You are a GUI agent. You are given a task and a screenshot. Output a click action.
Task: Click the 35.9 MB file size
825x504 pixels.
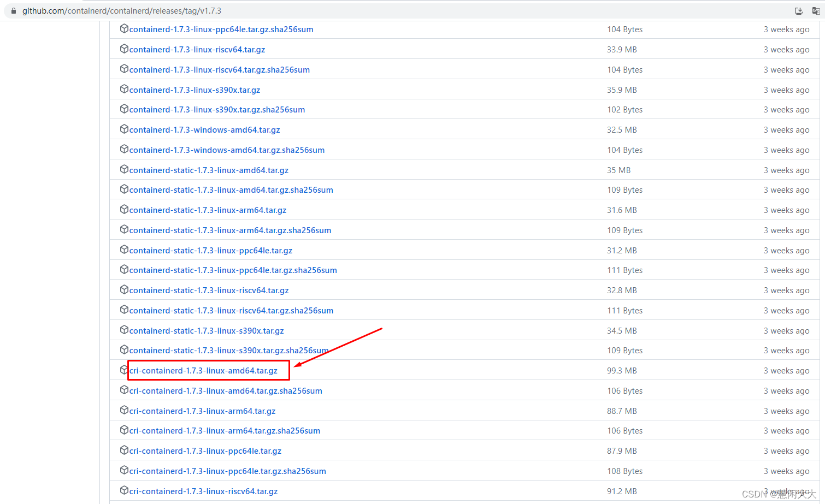tap(622, 90)
